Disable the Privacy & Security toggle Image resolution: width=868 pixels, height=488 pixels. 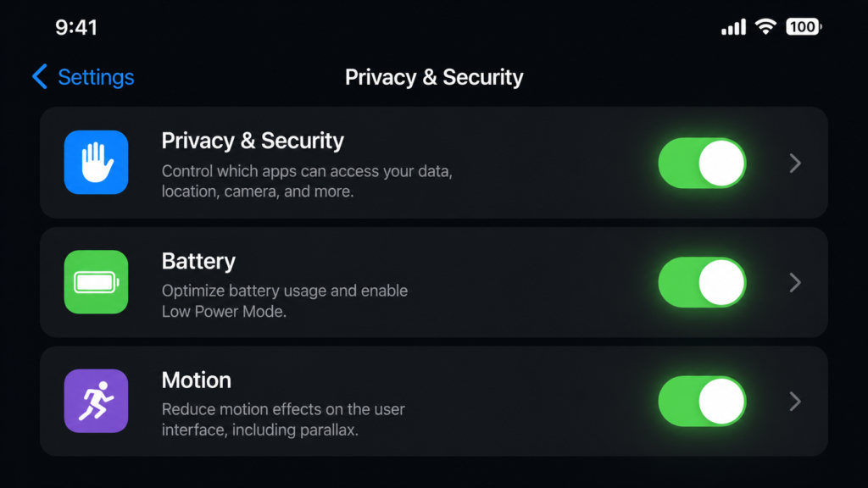pos(702,163)
